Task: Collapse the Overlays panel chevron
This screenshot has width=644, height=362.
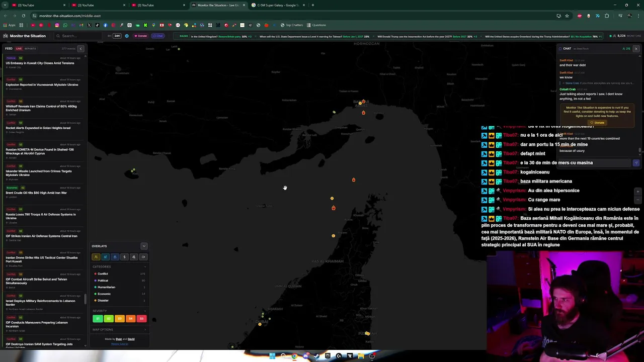Action: click(x=144, y=246)
